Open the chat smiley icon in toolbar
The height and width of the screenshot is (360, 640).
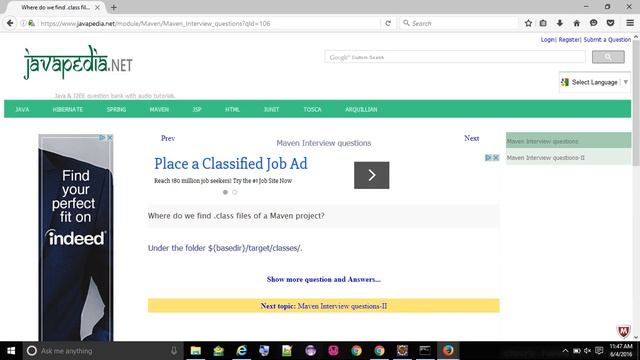593,23
